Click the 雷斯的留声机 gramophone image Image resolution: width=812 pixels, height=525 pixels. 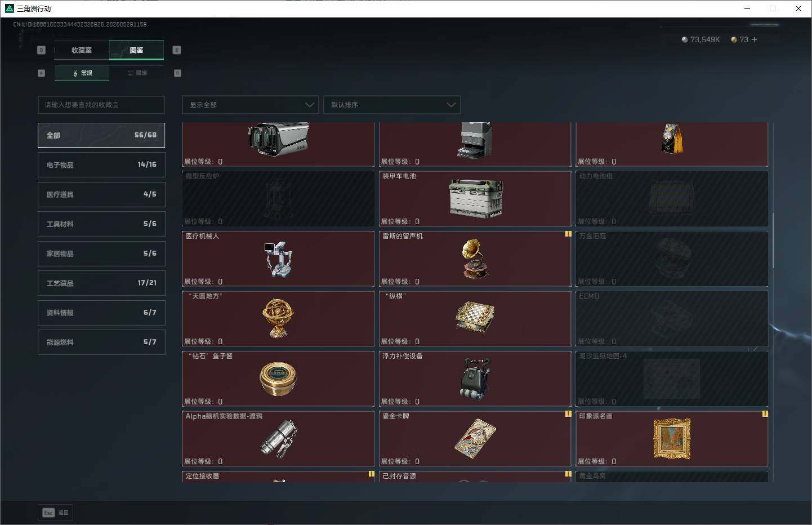(x=475, y=259)
